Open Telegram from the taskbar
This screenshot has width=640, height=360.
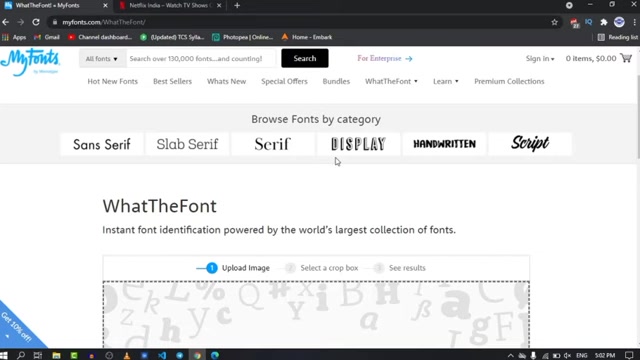coord(180,355)
